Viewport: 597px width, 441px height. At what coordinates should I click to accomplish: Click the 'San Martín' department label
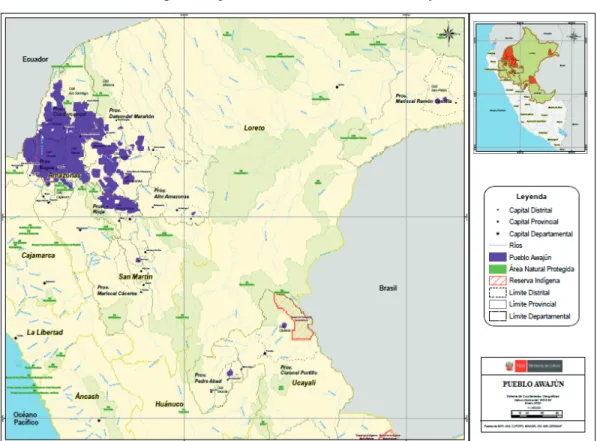click(136, 276)
